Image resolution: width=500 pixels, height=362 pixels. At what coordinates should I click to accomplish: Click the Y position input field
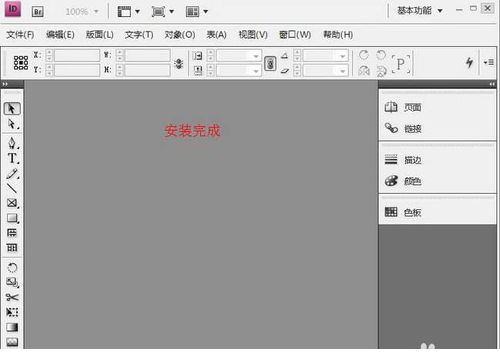click(77, 70)
